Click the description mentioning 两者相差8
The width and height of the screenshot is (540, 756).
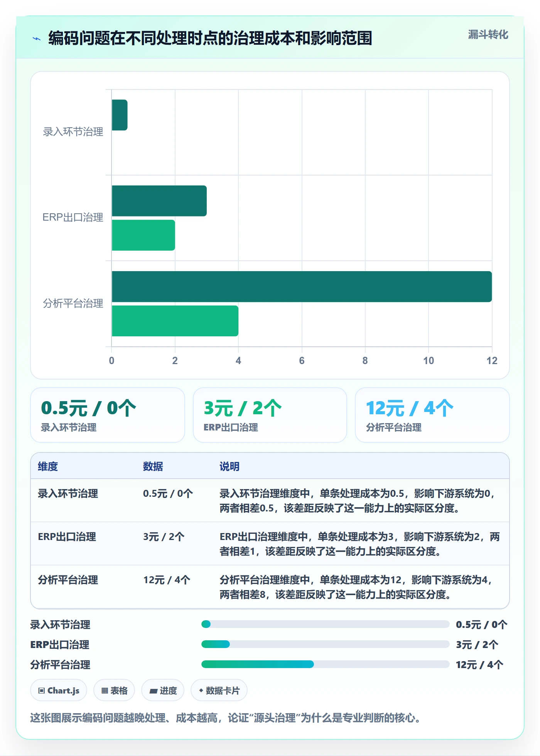click(356, 587)
